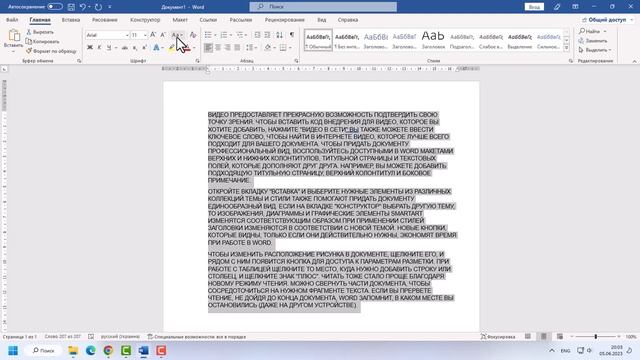Click the numbered list icon
Image resolution: width=640 pixels, height=360 pixels.
(x=224, y=35)
